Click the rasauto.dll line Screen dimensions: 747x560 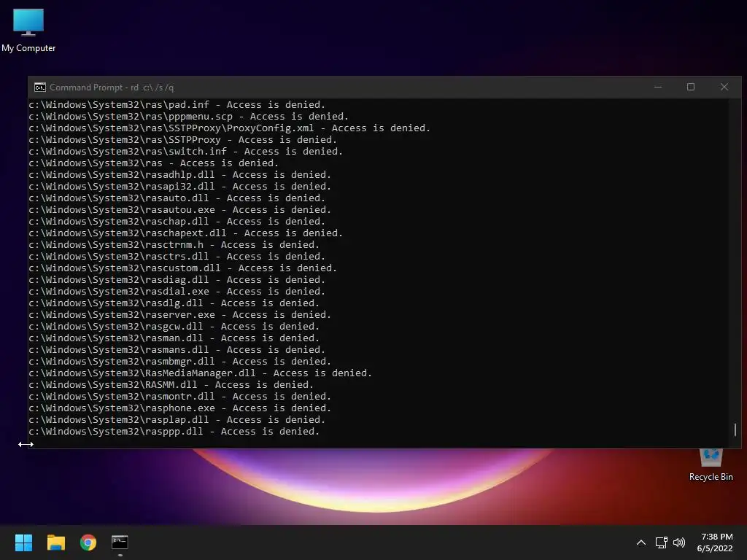[x=177, y=198]
